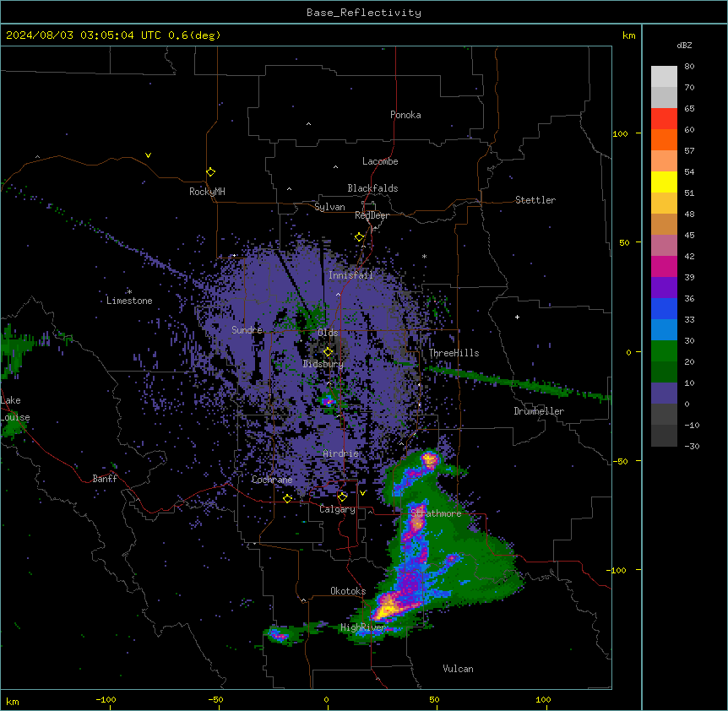Click the asterisk marker above Limestone label
This screenshot has width=728, height=711.
coord(129,292)
